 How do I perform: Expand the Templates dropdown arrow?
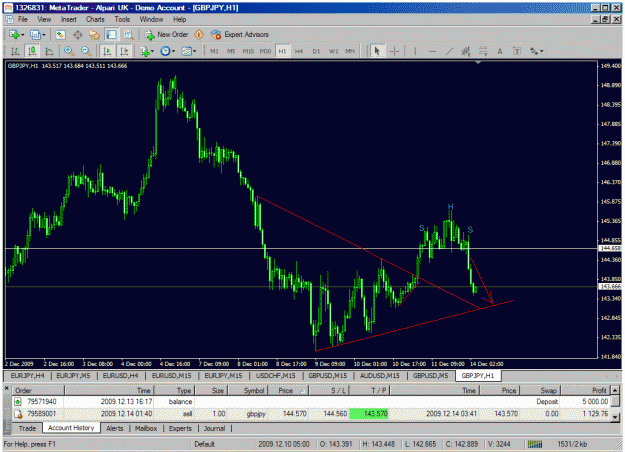click(x=195, y=51)
